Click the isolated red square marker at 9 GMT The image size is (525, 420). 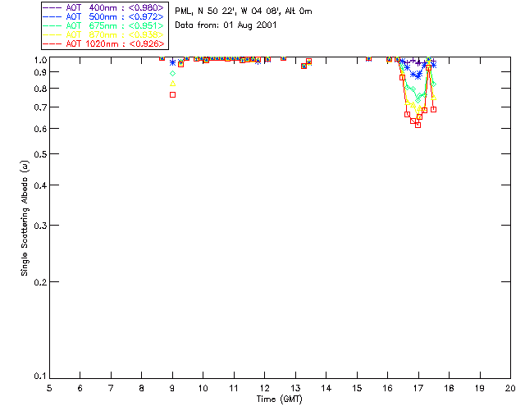point(173,95)
